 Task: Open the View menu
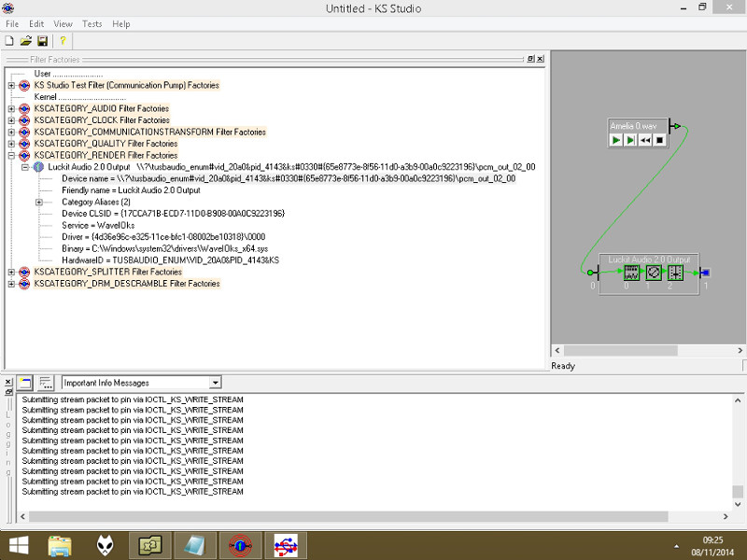tap(63, 24)
